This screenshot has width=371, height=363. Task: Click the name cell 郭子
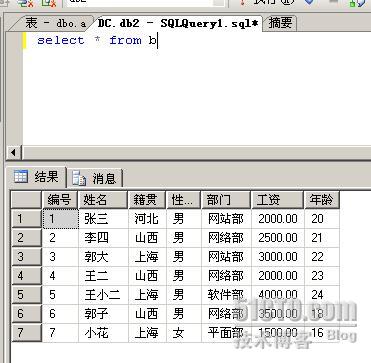tap(103, 314)
